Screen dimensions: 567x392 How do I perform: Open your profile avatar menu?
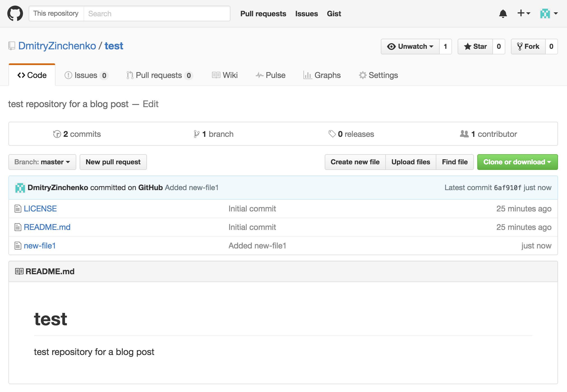pos(545,13)
